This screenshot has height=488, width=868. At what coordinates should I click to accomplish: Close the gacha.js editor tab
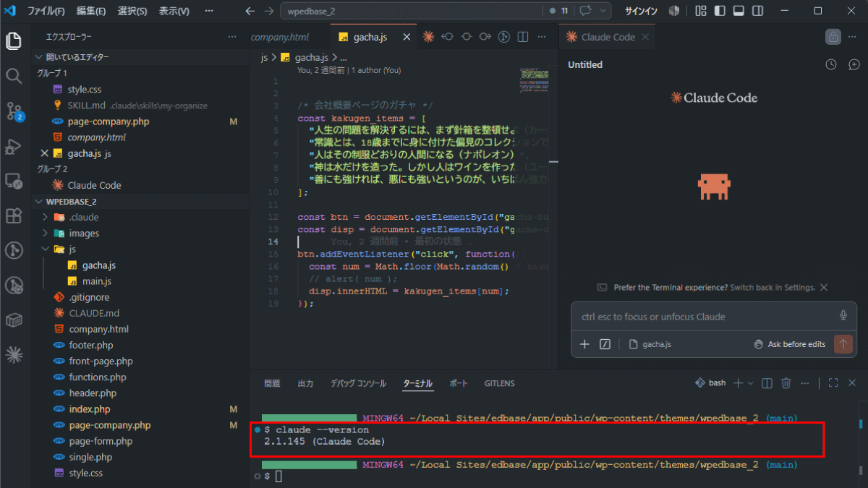[x=407, y=37]
